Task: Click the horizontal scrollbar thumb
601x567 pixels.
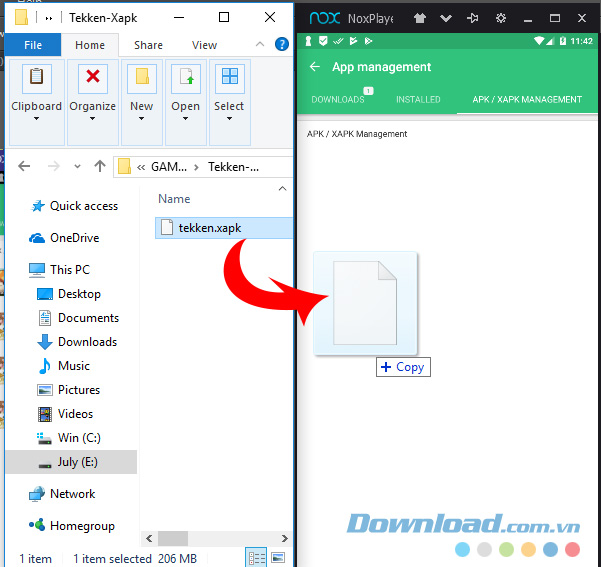Action: tap(173, 538)
